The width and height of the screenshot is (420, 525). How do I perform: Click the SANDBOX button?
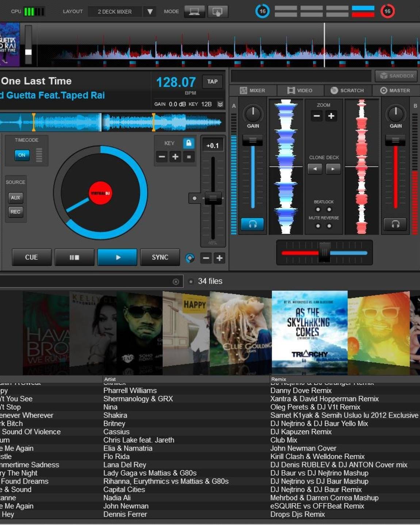(397, 76)
